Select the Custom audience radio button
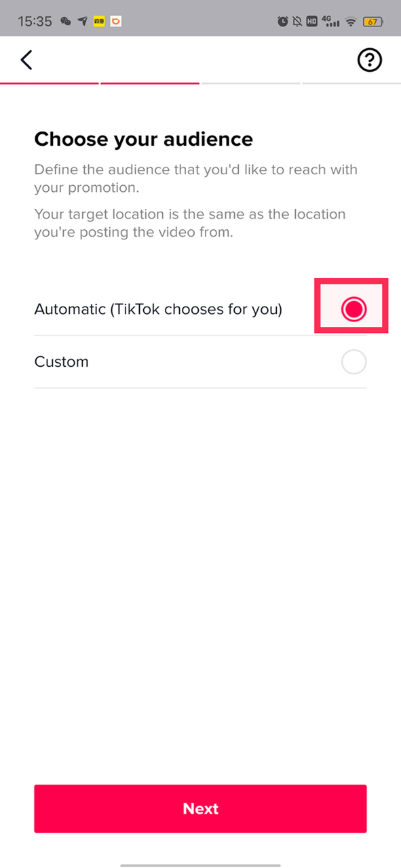The height and width of the screenshot is (868, 401). click(354, 362)
